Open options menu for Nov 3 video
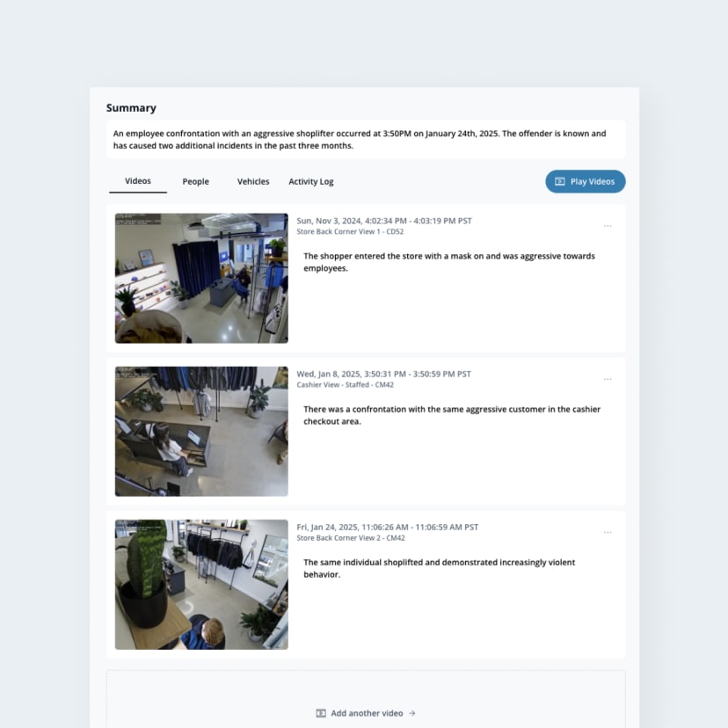This screenshot has height=728, width=728. (608, 226)
